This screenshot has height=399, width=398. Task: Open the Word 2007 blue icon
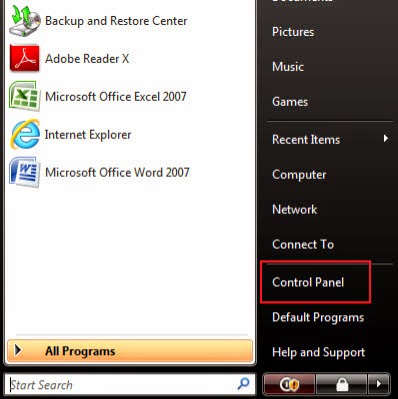click(x=25, y=172)
